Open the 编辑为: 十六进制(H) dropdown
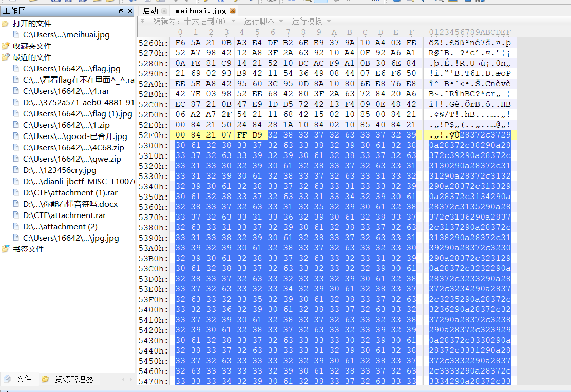 (x=194, y=22)
